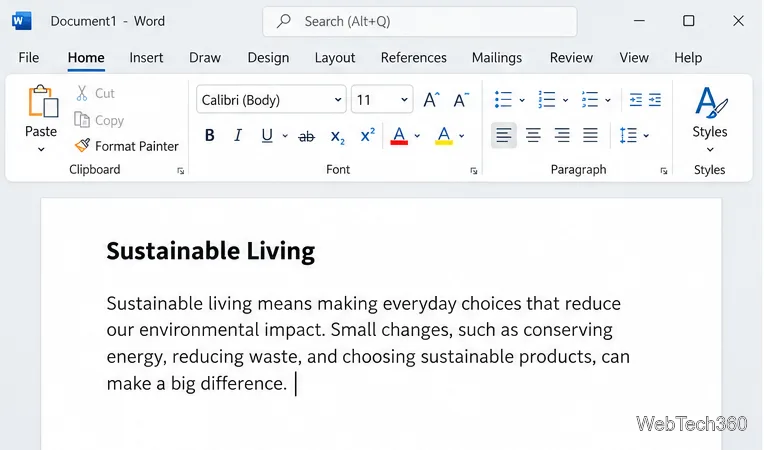Click inside the Search (Alt+Q) box
The image size is (764, 450).
click(x=420, y=21)
